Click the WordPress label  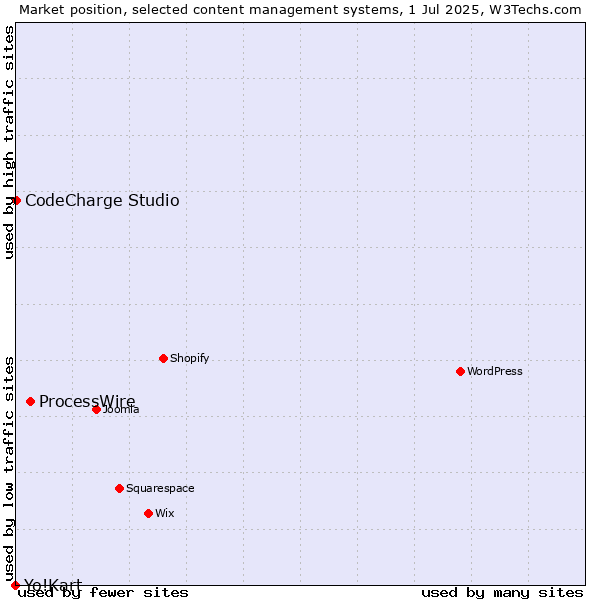pyautogui.click(x=494, y=371)
